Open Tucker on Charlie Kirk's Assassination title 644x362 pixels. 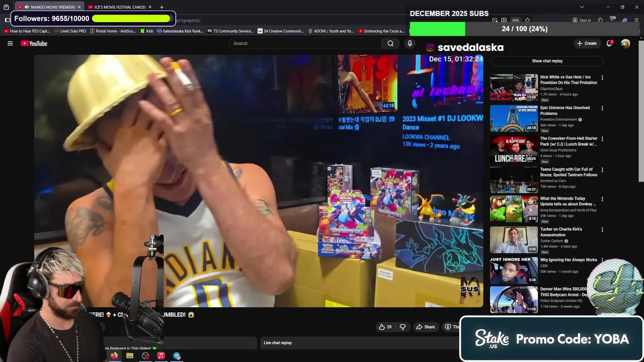pyautogui.click(x=561, y=232)
